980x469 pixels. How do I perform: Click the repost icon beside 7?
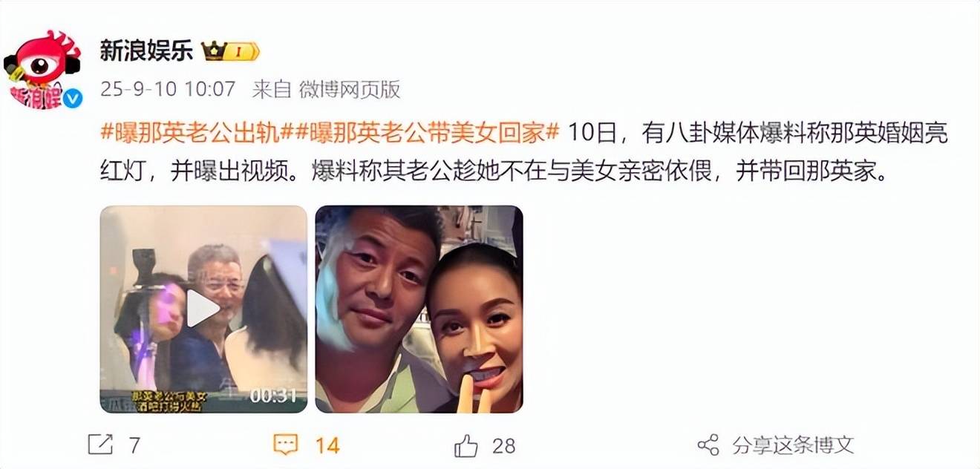click(x=100, y=445)
